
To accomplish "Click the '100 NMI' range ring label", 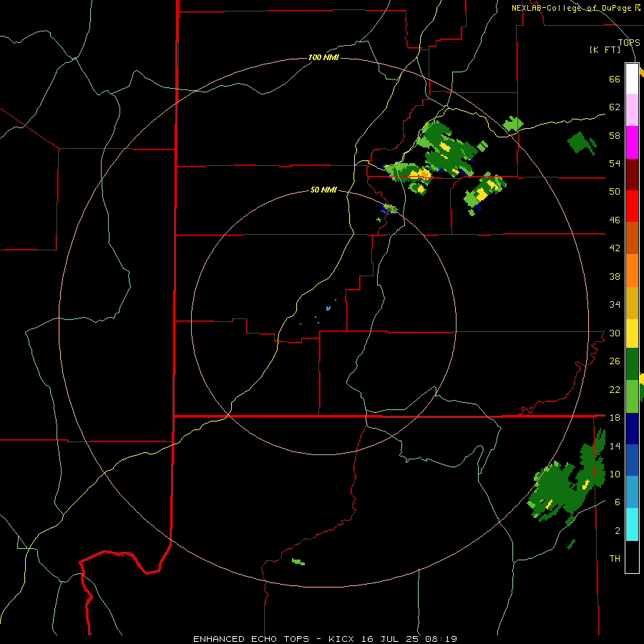I will [323, 57].
